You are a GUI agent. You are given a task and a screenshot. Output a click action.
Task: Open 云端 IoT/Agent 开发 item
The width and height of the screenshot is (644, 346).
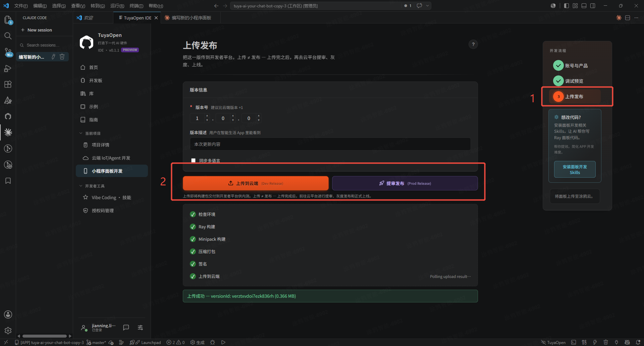[112, 158]
